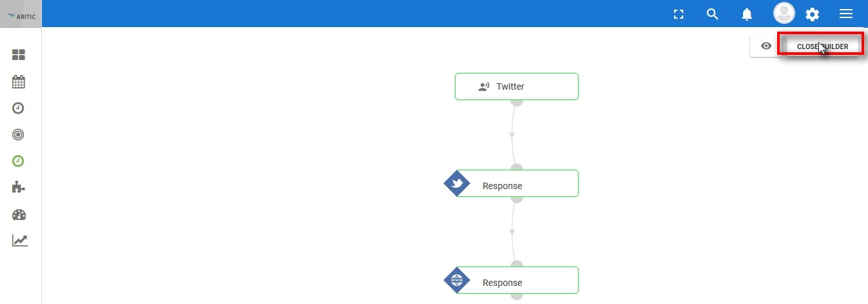The image size is (868, 304).
Task: Open settings gear in top bar
Action: point(813,14)
